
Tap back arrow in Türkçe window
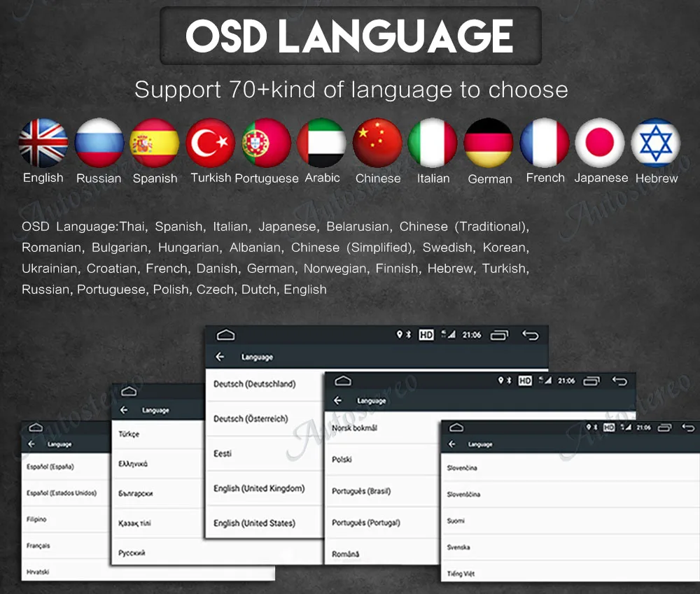click(124, 410)
